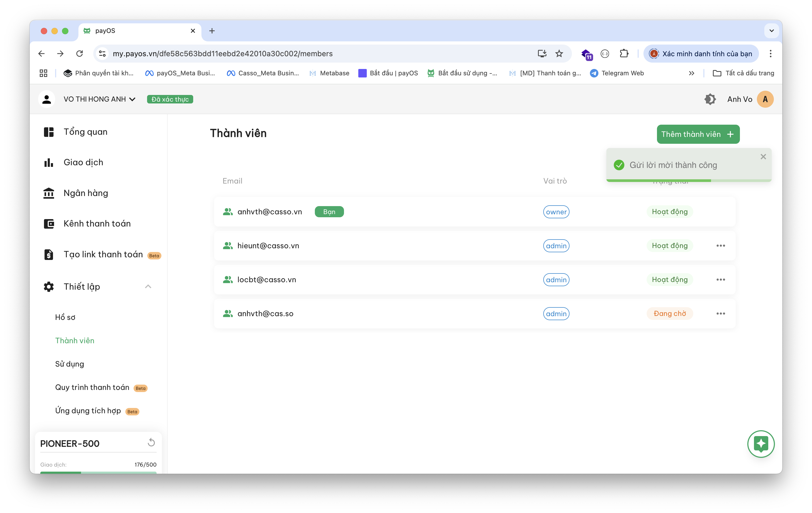
Task: Open the Telegram Web bookmark
Action: pos(617,73)
